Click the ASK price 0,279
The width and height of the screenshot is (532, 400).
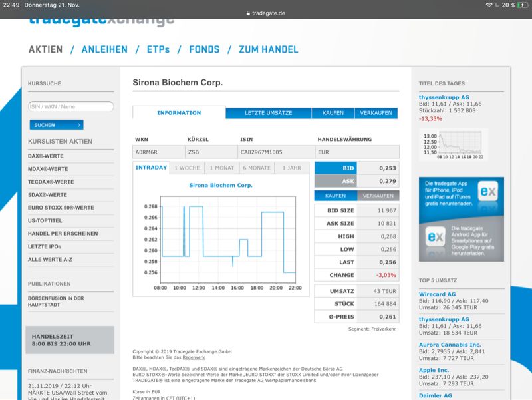point(388,181)
